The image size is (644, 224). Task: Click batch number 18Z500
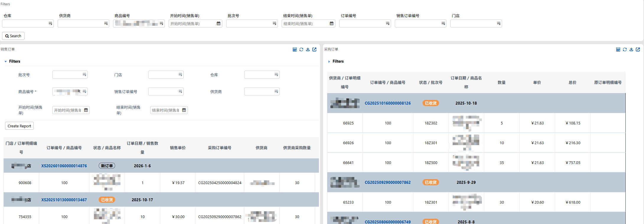431,163
